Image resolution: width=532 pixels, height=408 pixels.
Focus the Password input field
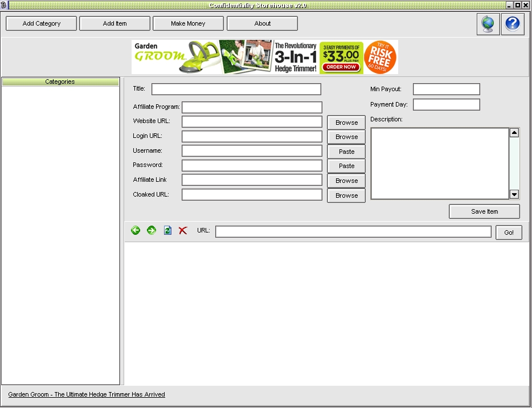252,166
